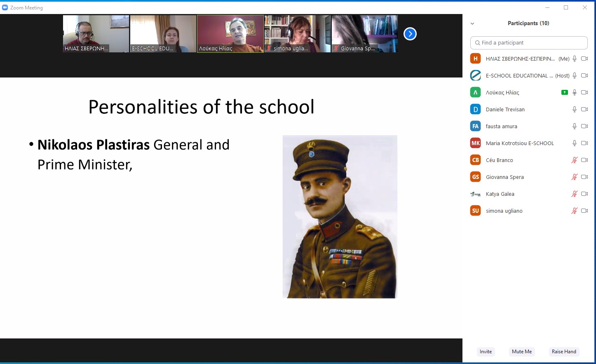Click the Find a participant search field
The height and width of the screenshot is (364, 596).
pos(529,42)
